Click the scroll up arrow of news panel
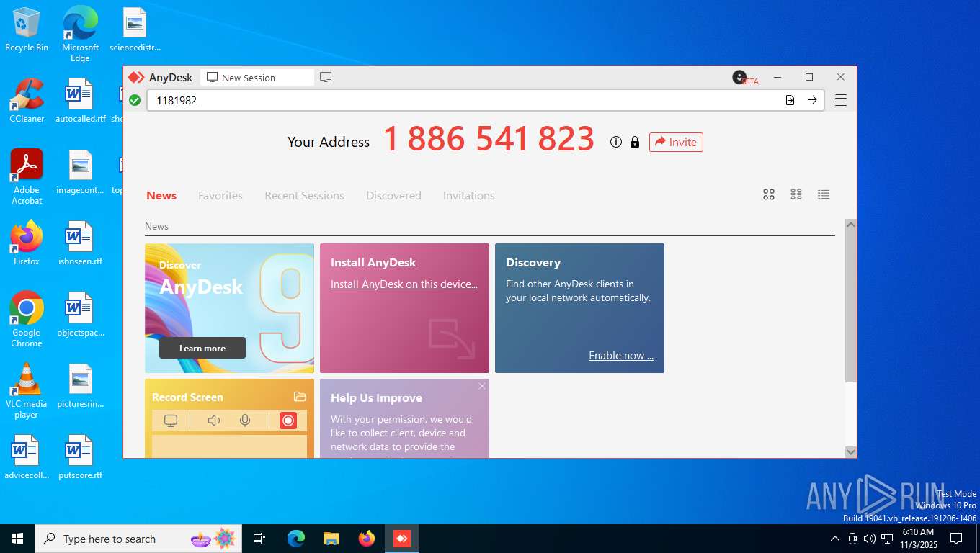This screenshot has width=980, height=553. pyautogui.click(x=850, y=225)
